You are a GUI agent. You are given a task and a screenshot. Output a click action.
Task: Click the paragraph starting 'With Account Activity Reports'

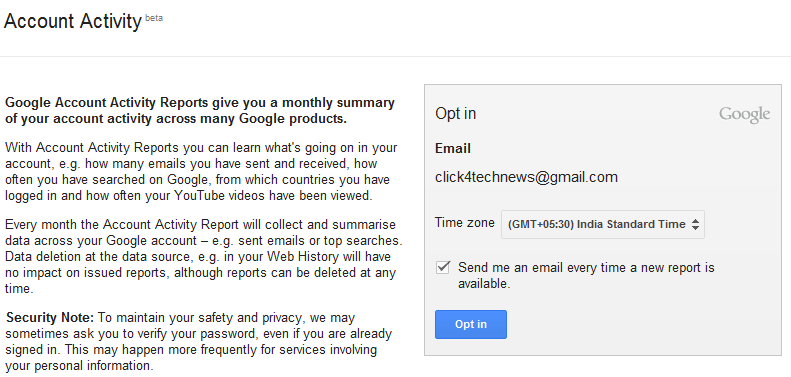[x=201, y=172]
